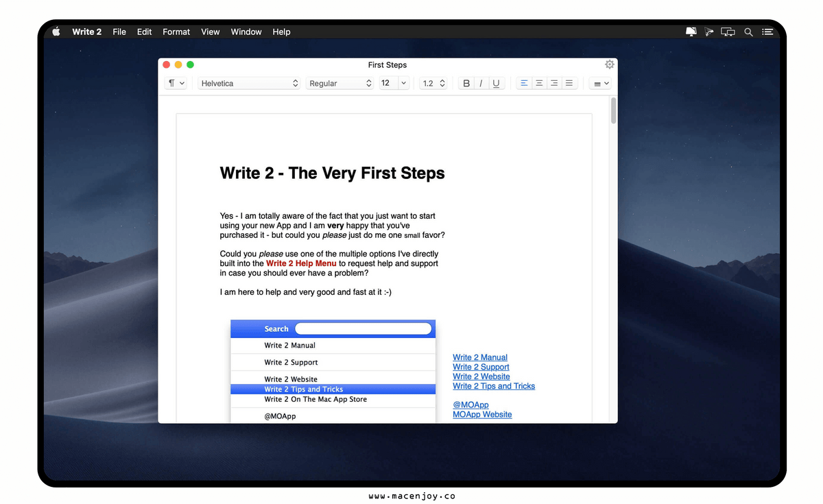
Task: Open the Write 2 Website link
Action: click(x=481, y=376)
